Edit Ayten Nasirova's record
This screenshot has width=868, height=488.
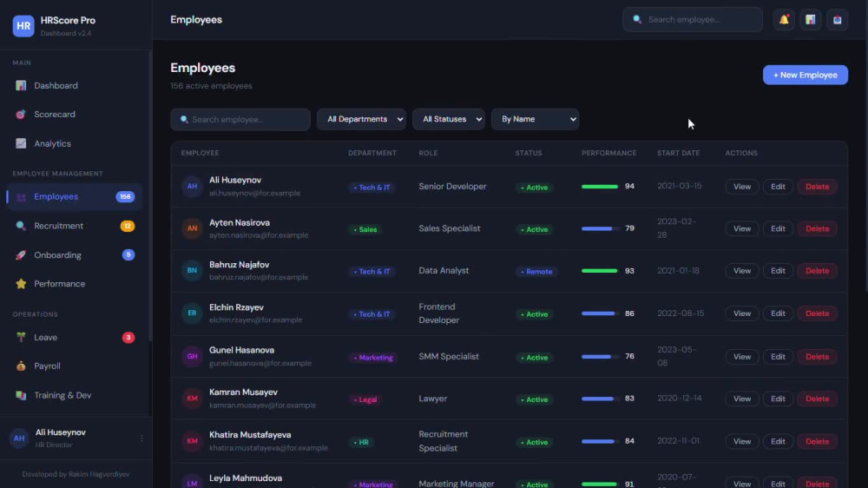click(778, 228)
